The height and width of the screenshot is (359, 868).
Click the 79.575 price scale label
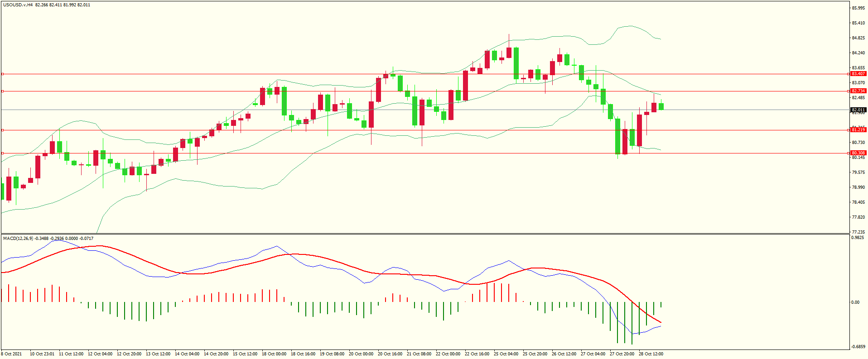858,172
